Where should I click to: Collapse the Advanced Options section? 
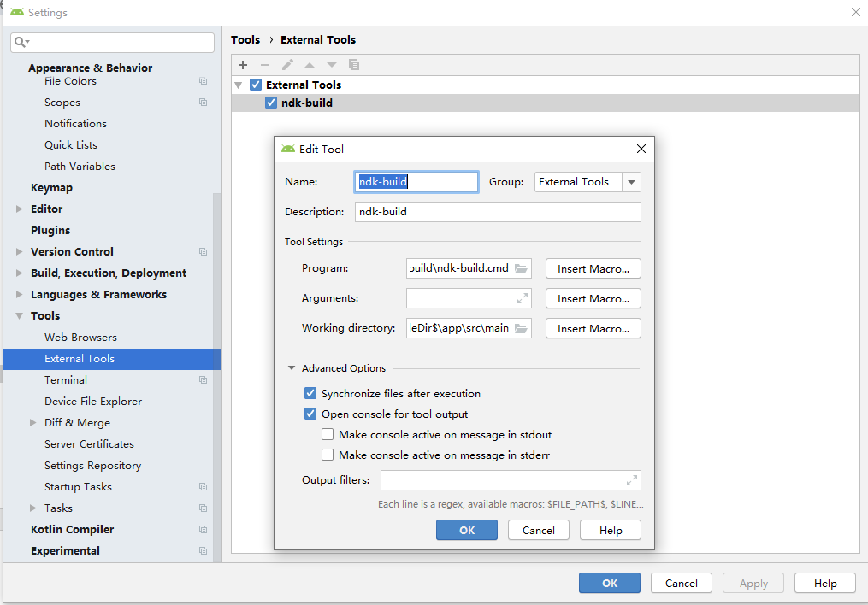(292, 367)
